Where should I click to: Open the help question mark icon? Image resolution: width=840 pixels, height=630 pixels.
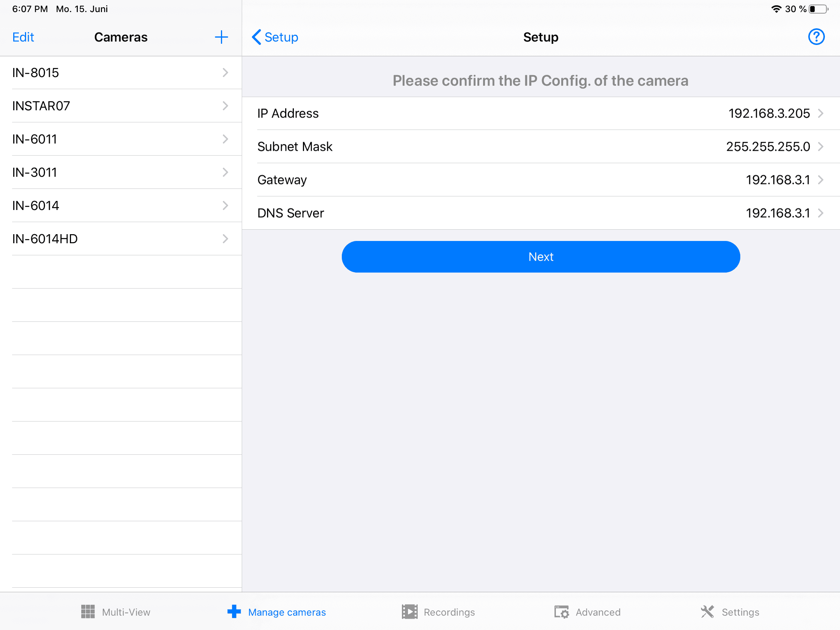pyautogui.click(x=816, y=37)
